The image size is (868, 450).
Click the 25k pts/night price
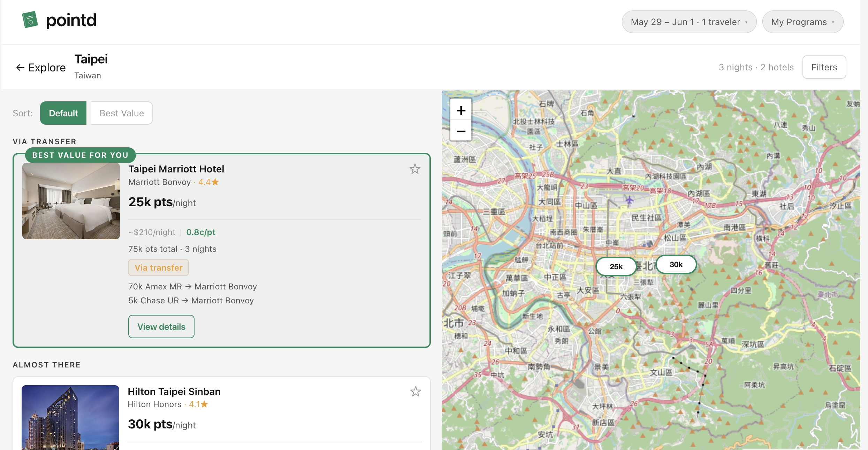pos(162,202)
